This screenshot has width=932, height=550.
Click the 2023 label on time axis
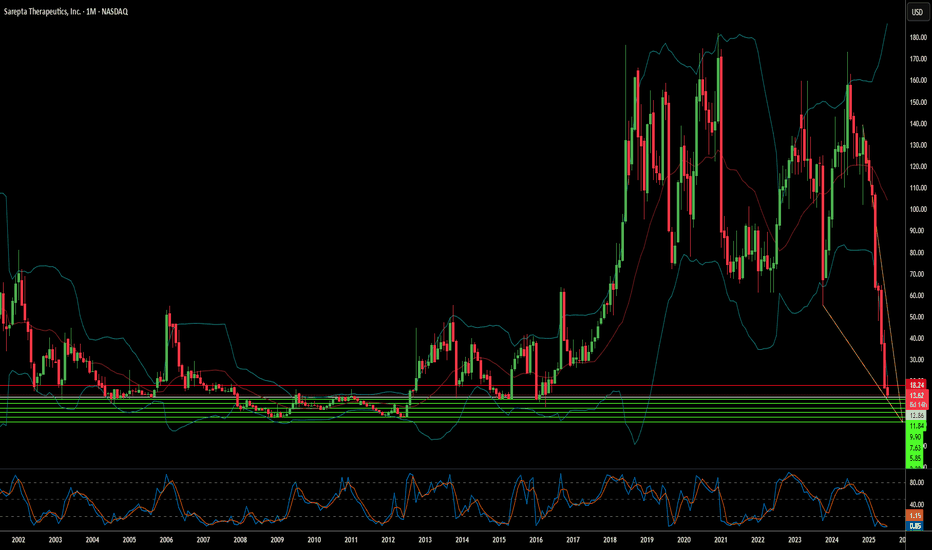(795, 540)
